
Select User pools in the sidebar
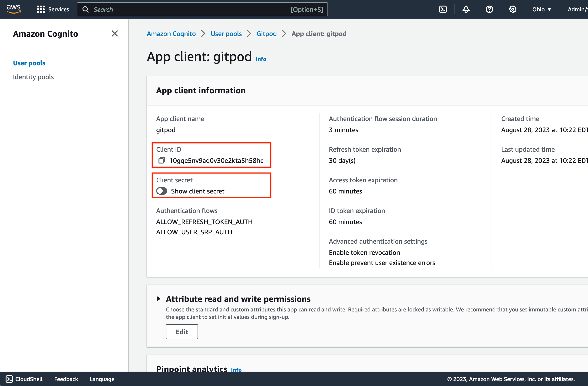point(29,63)
